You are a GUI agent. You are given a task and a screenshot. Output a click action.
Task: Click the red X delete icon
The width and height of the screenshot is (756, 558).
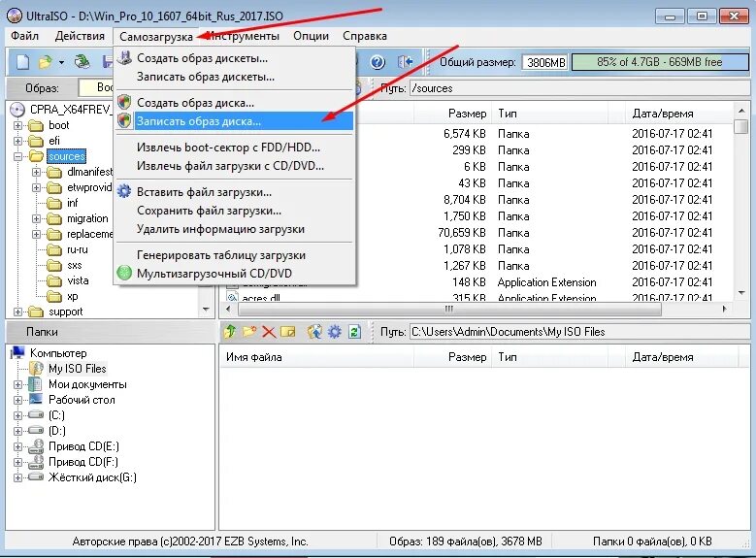pos(269,332)
